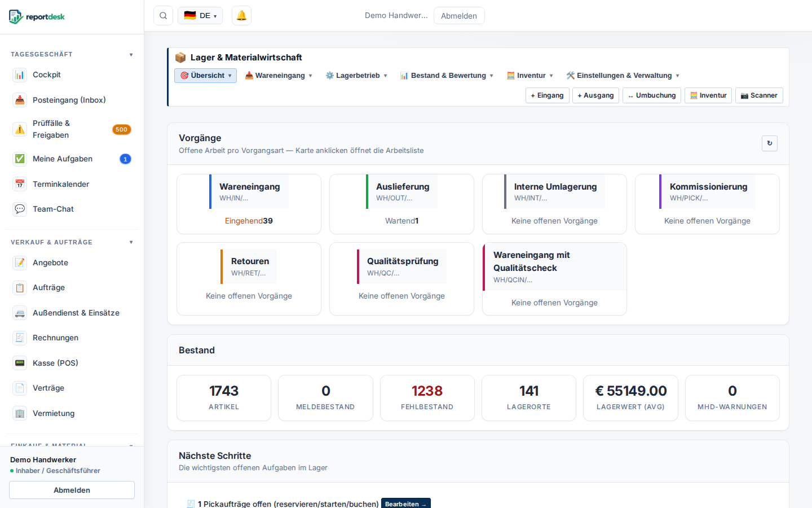The width and height of the screenshot is (812, 508).
Task: Click the Aufträge clipboard icon
Action: (20, 288)
